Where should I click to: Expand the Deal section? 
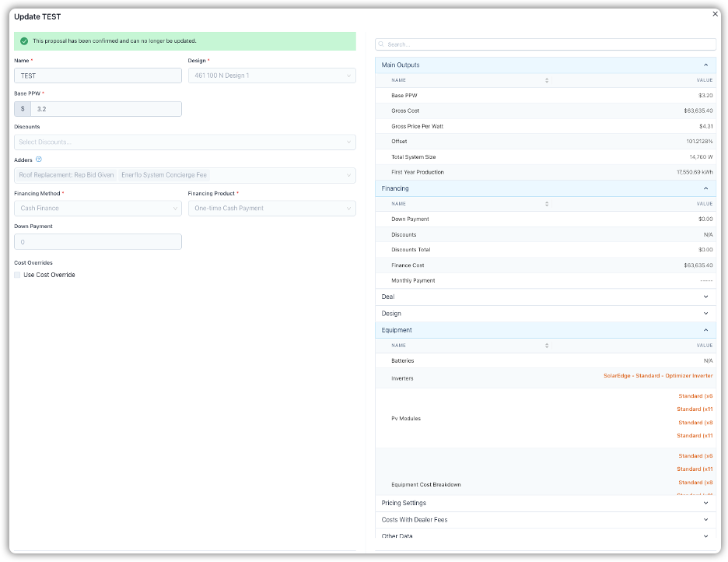[705, 297]
